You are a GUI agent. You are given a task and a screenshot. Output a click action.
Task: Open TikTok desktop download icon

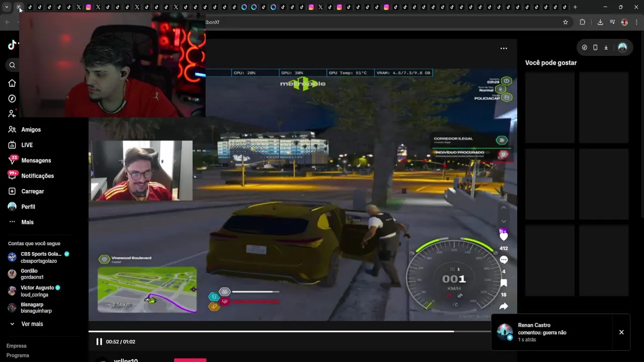[606, 47]
